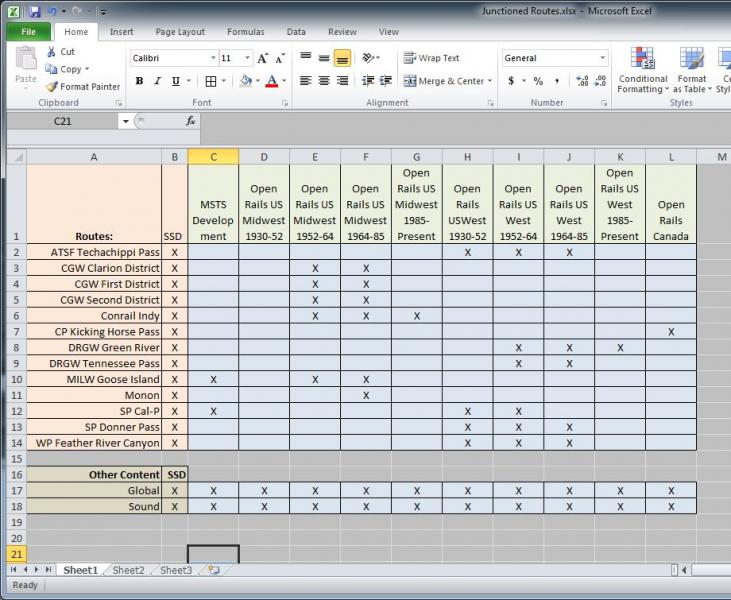This screenshot has width=731, height=600.
Task: Apply fill color with paint bucket icon
Action: (246, 81)
